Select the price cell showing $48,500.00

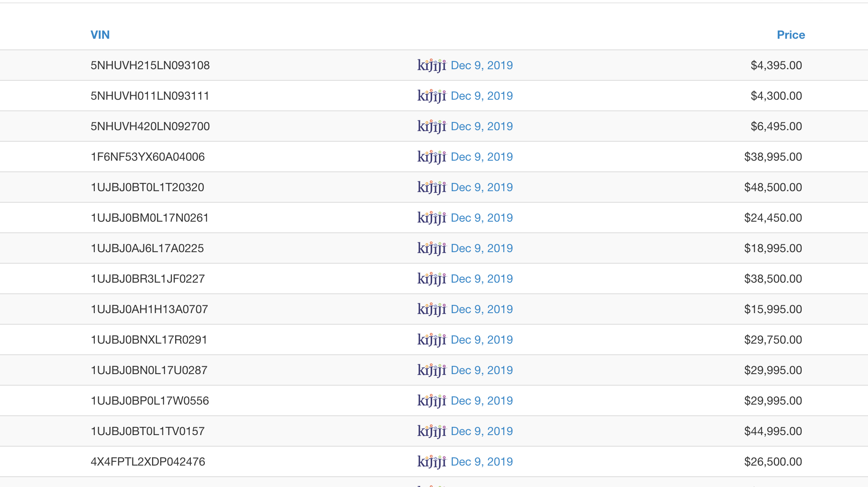(x=772, y=187)
